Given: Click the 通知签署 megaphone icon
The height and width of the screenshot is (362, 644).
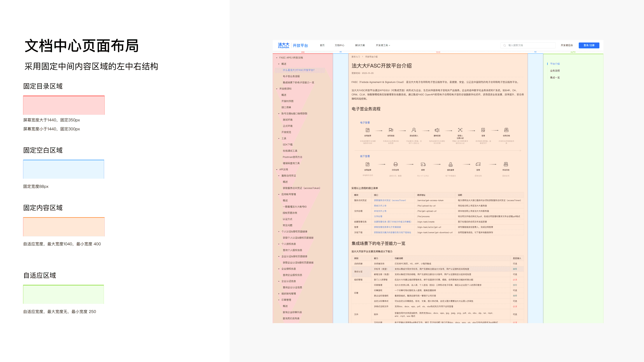Looking at the screenshot, I should tap(437, 130).
